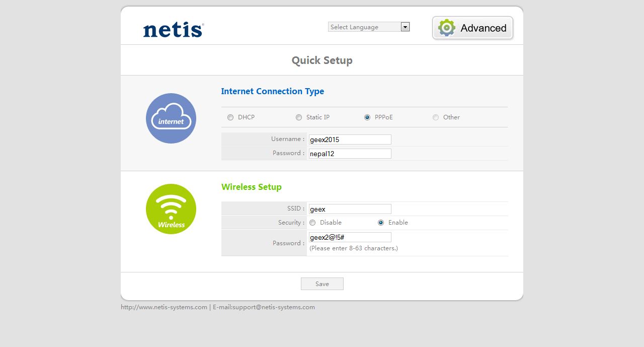This screenshot has width=644, height=347.
Task: Select the Other connection type
Action: tap(436, 117)
